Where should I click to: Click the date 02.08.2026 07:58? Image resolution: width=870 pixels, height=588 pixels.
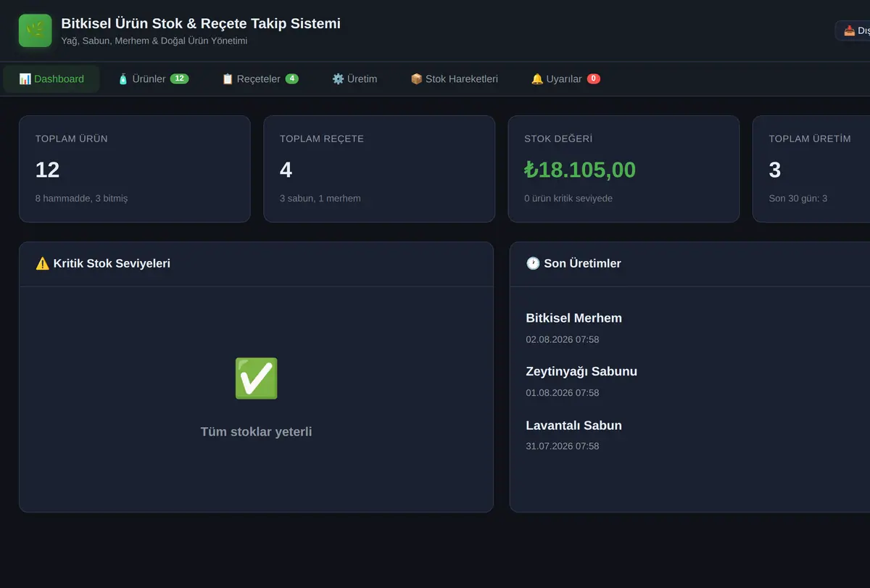(x=563, y=339)
